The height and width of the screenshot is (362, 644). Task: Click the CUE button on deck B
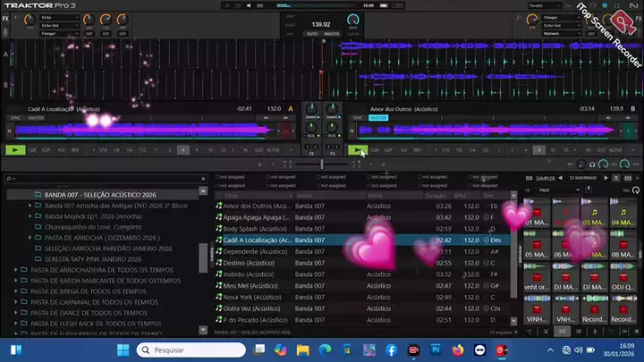click(x=375, y=150)
